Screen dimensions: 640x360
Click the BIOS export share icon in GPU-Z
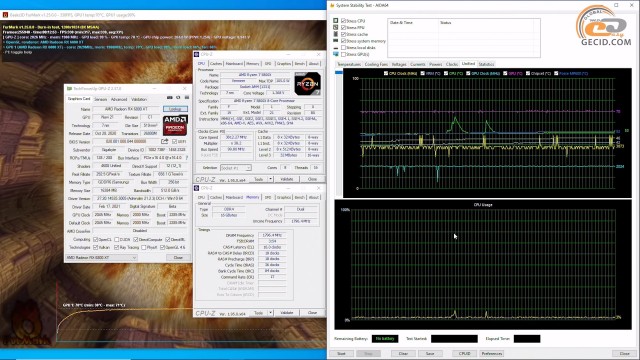164,141
